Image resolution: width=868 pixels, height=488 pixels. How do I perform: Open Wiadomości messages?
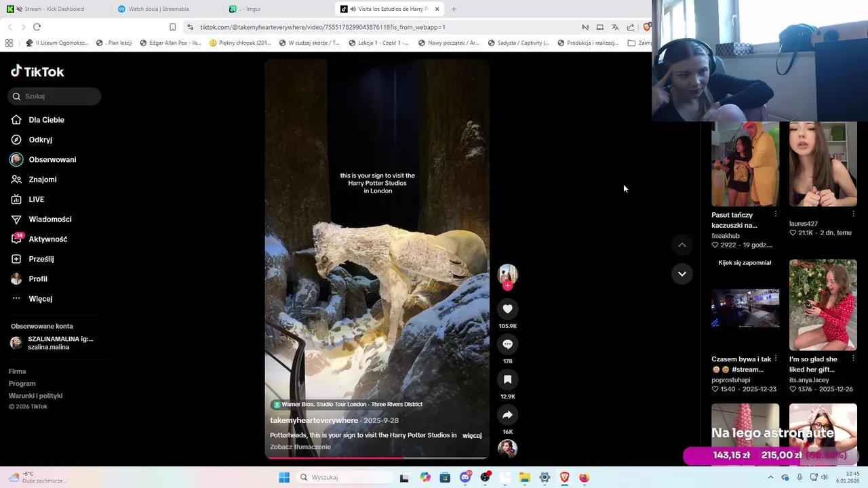pos(50,219)
